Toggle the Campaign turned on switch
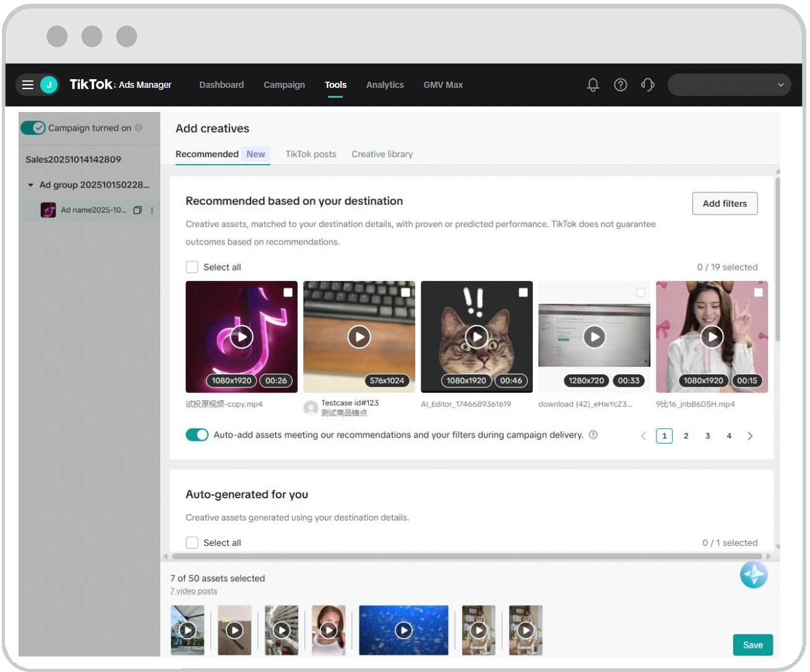This screenshot has height=672, width=810. click(x=33, y=128)
